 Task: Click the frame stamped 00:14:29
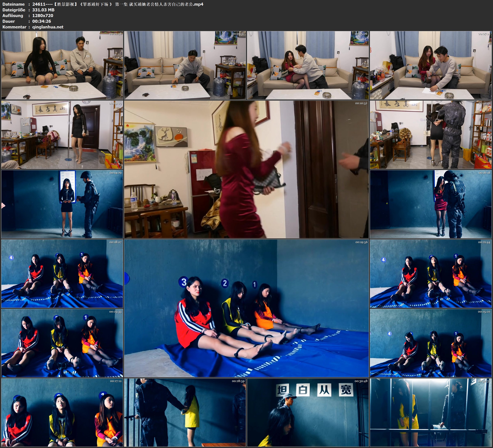62,204
